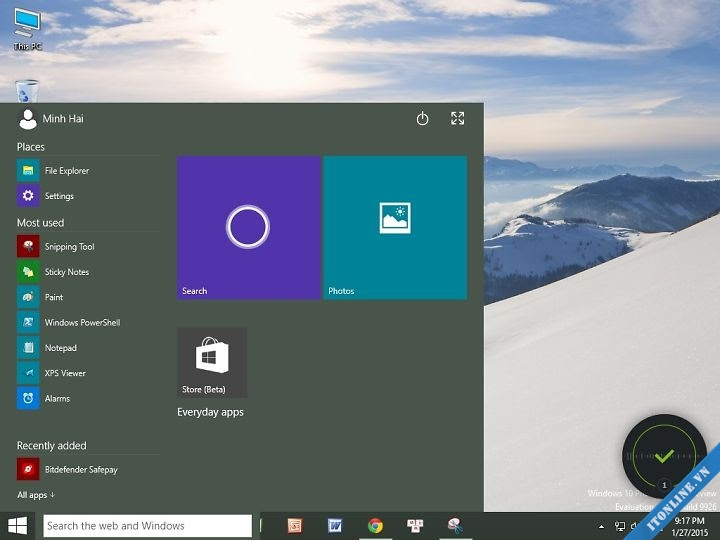Open the Photos tile
The image size is (720, 540).
click(x=395, y=228)
